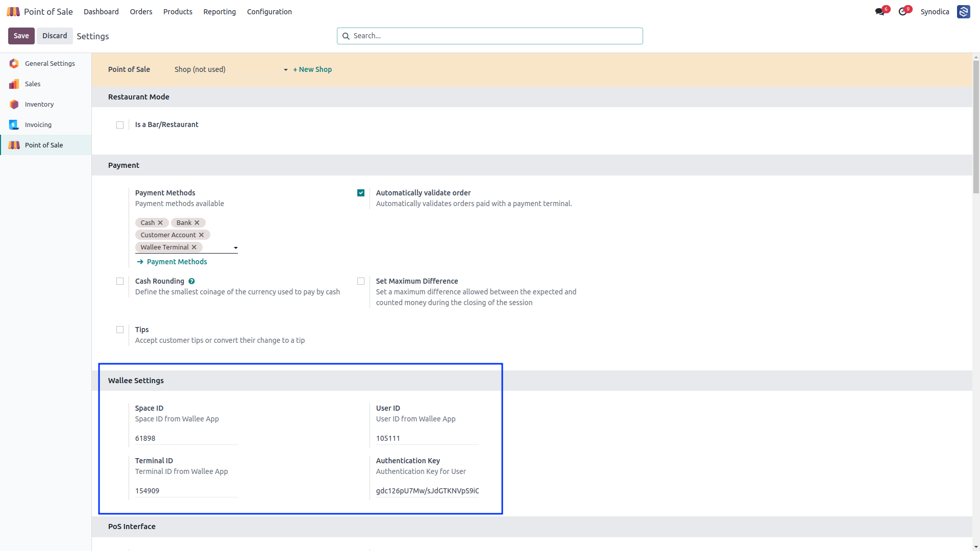
Task: Click the Customer Account tag label
Action: (x=168, y=235)
